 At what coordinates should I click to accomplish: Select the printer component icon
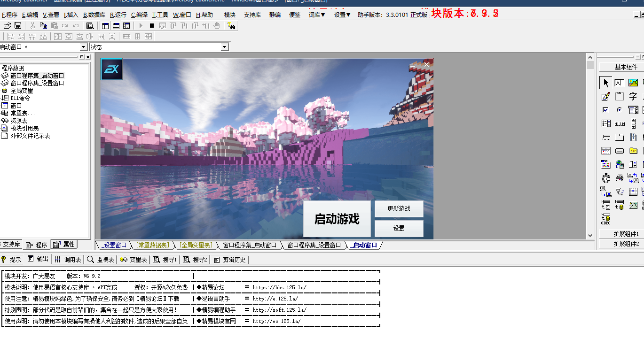(619, 178)
